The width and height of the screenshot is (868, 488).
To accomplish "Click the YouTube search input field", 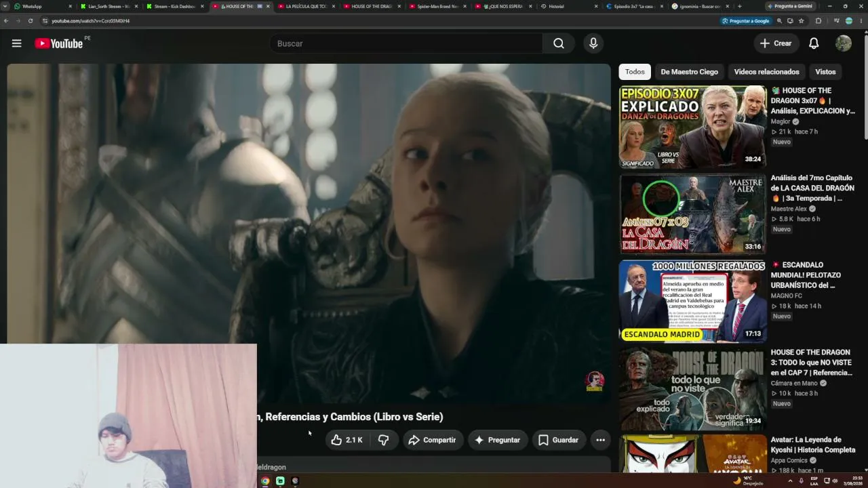I will 406,43.
